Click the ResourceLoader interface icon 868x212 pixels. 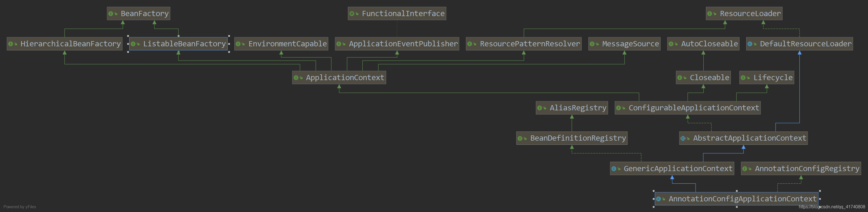[x=710, y=14]
